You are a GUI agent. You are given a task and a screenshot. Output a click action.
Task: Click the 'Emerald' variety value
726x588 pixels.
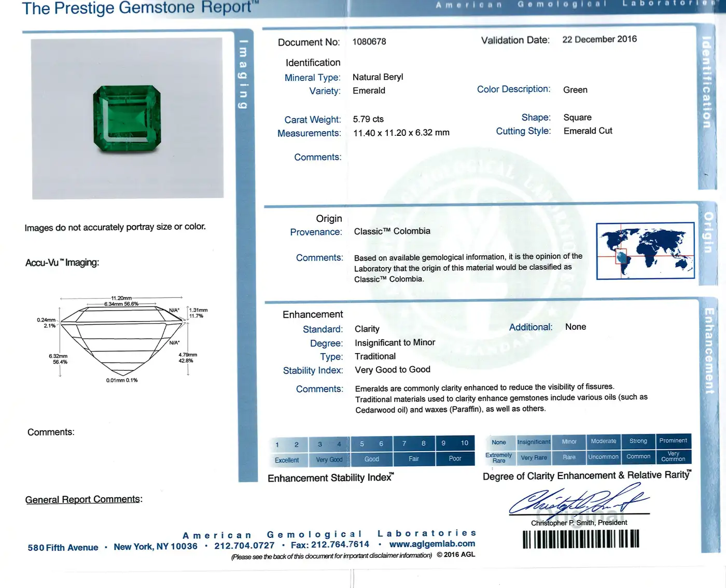[x=369, y=91]
